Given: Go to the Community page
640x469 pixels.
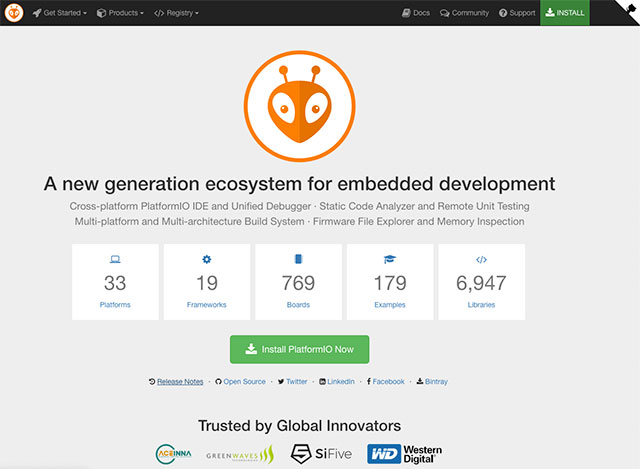Looking at the screenshot, I should point(464,13).
